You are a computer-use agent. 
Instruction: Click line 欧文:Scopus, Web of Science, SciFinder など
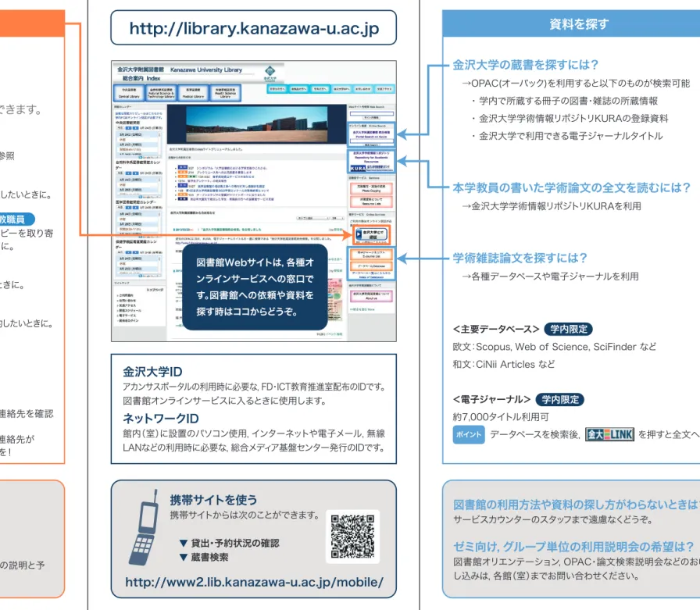[x=555, y=347]
